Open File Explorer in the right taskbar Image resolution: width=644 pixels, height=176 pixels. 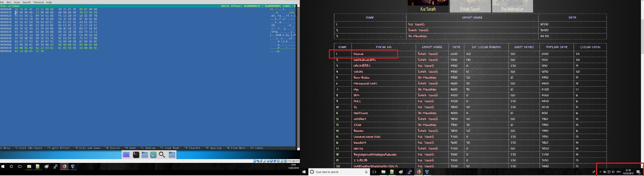(x=383, y=172)
